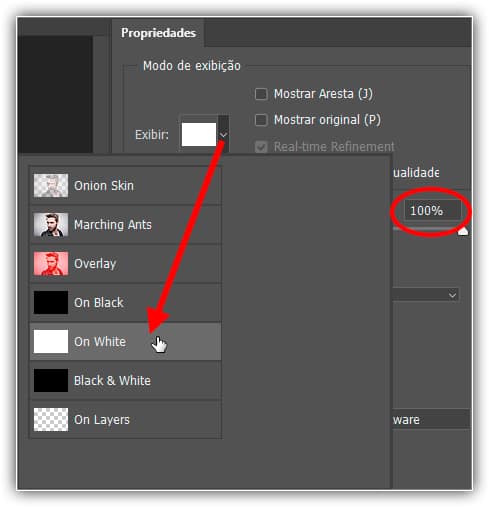This screenshot has width=489, height=507.
Task: Open the Exibir view mode dropdown arrow
Action: click(x=223, y=134)
